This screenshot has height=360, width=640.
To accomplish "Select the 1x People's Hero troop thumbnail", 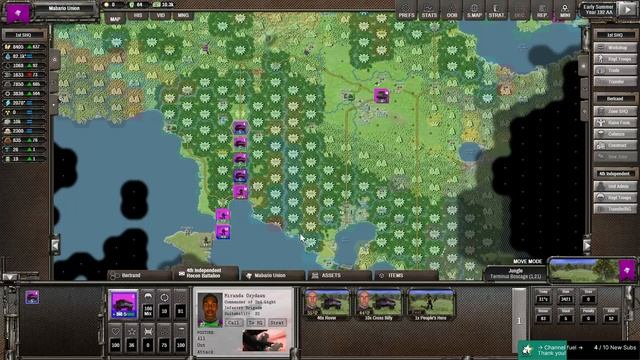I will click(431, 304).
